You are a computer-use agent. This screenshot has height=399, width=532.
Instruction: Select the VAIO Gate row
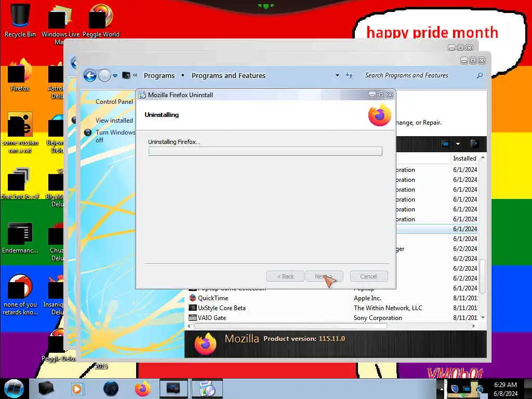tap(332, 317)
